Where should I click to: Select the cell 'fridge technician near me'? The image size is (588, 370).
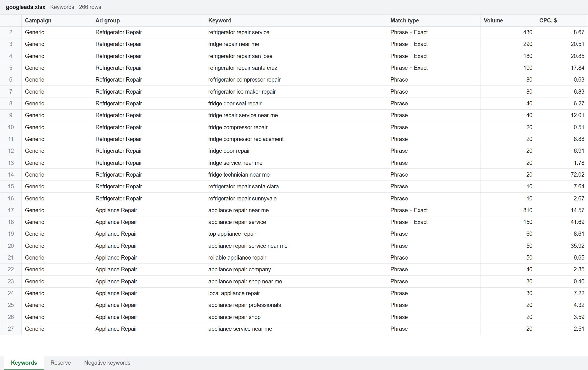[x=296, y=175]
